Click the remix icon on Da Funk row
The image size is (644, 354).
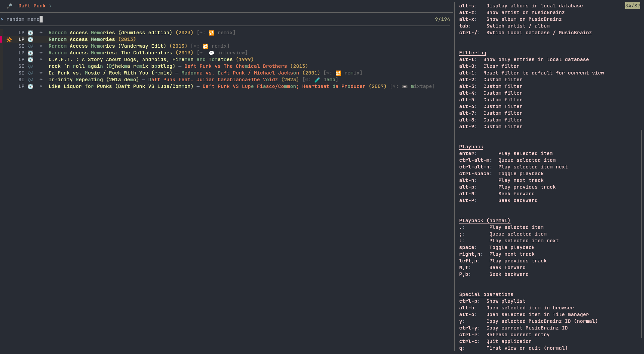(x=338, y=73)
